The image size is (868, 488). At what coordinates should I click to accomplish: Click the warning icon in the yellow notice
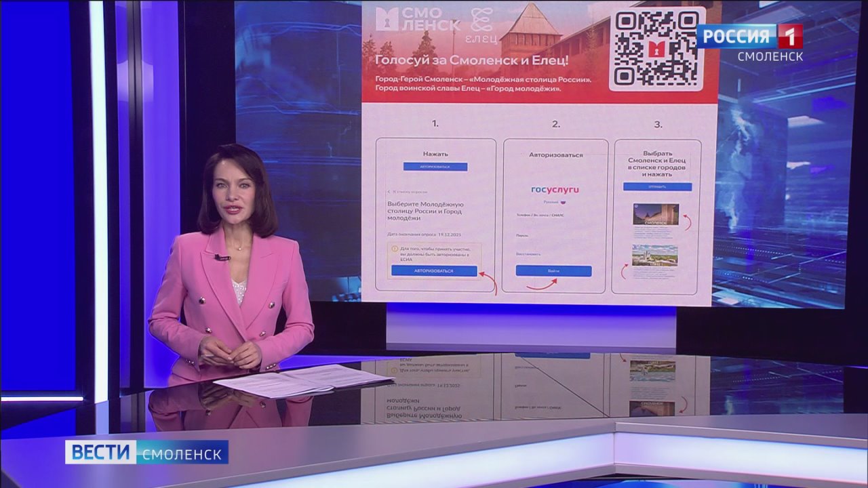pyautogui.click(x=395, y=249)
